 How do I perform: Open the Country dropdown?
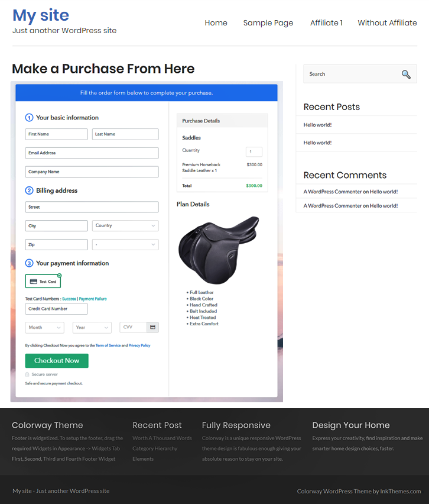tap(125, 225)
